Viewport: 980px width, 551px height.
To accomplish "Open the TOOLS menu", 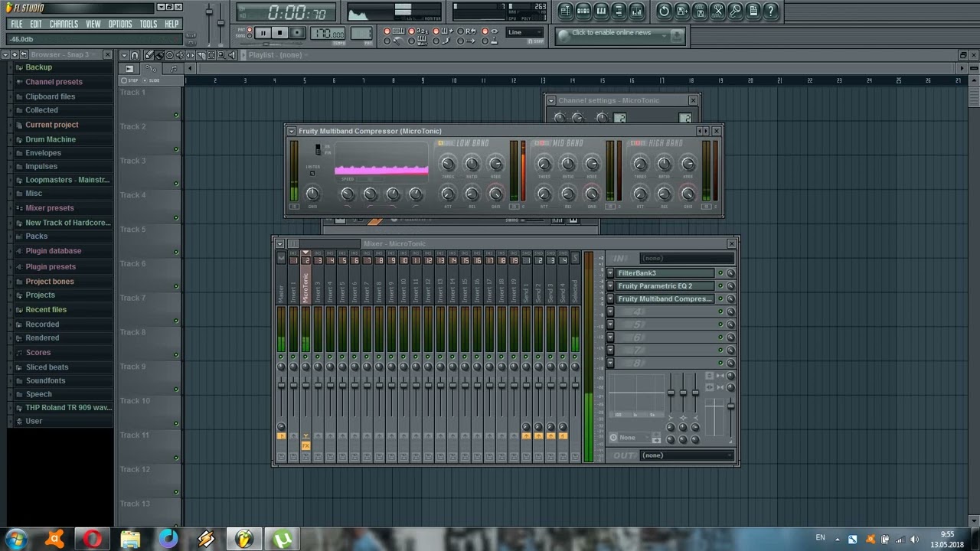I will tap(149, 24).
